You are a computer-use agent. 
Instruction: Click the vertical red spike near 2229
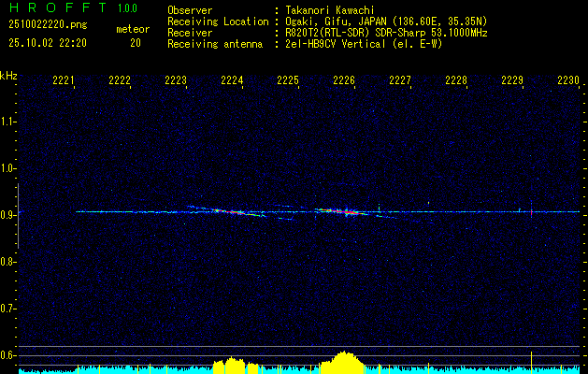pos(531,212)
